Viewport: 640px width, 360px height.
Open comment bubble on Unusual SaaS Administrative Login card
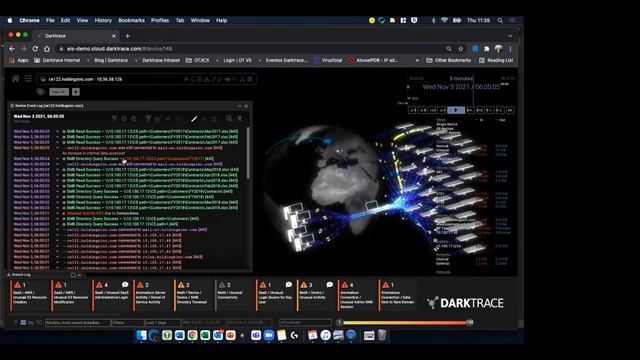coord(125,284)
